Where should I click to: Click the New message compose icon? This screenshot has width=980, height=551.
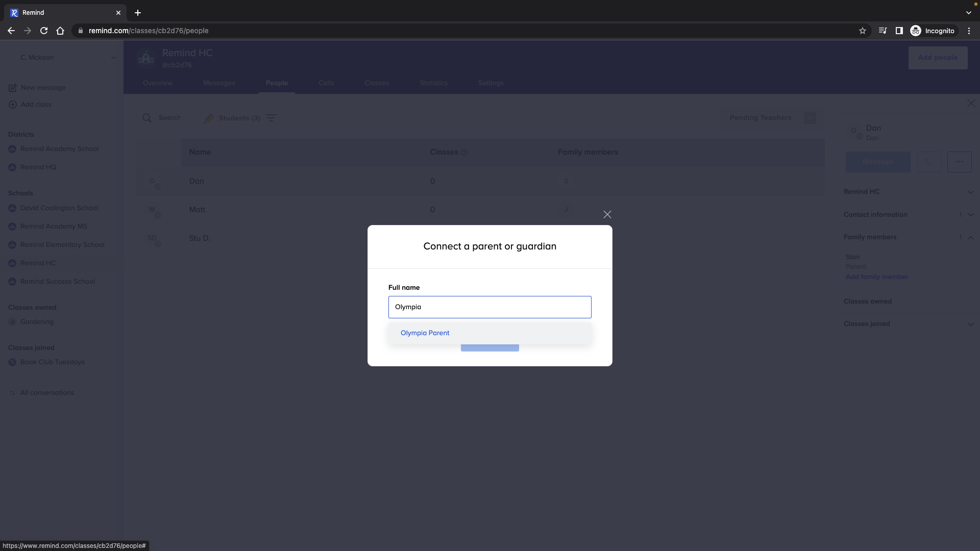point(13,88)
